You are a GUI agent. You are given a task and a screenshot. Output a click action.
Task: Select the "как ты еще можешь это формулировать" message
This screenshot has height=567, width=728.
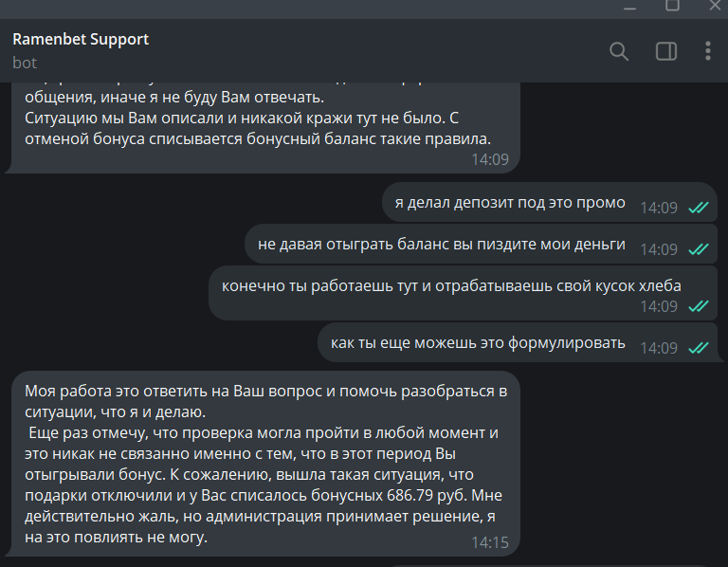pyautogui.click(x=478, y=342)
